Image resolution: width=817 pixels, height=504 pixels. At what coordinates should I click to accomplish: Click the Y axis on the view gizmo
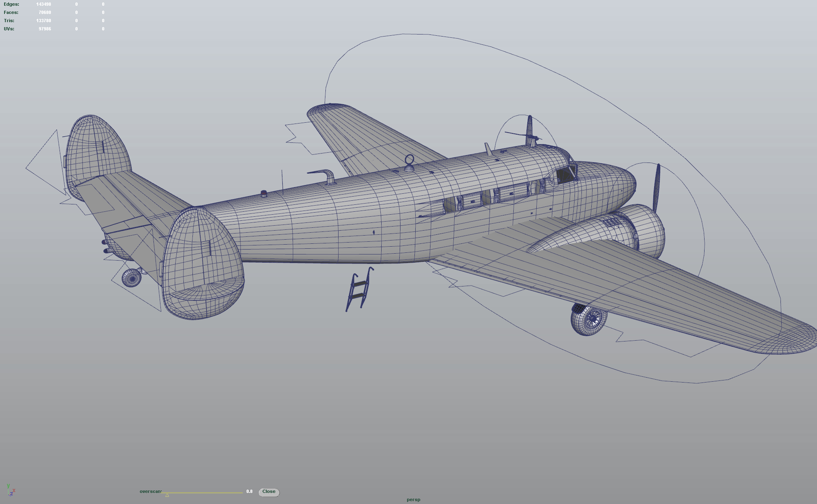coord(8,486)
